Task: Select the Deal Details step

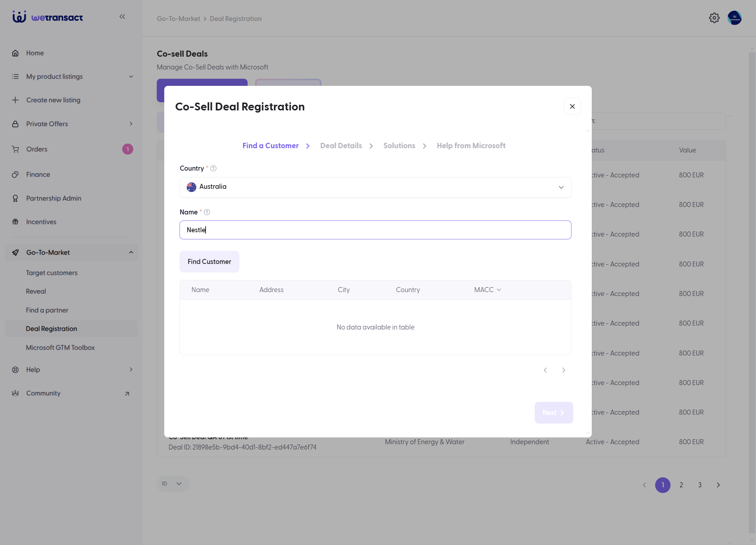Action: [341, 146]
